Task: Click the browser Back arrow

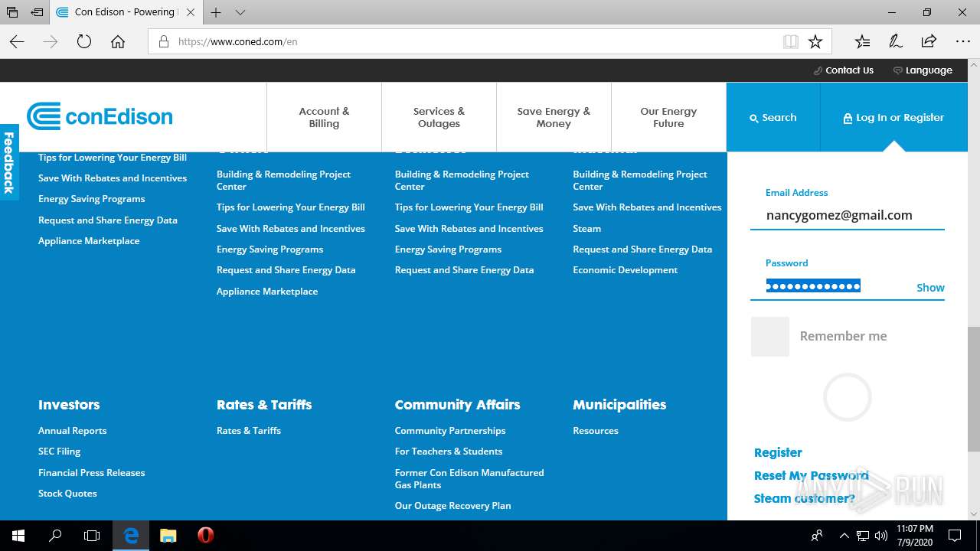Action: click(17, 42)
